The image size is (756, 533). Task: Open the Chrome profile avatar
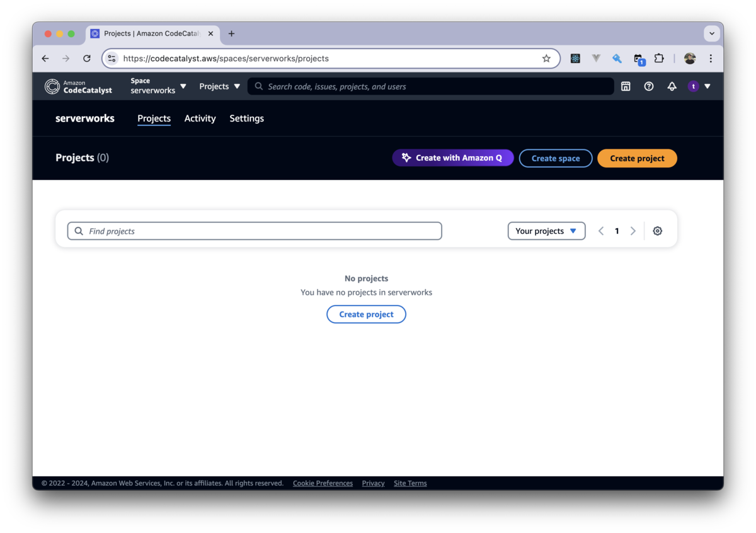(x=690, y=59)
